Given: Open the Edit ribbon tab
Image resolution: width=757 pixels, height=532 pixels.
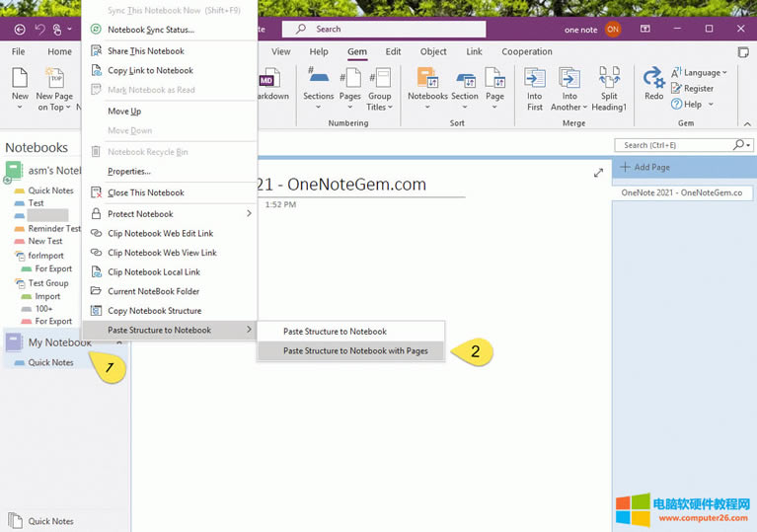Looking at the screenshot, I should [x=393, y=51].
